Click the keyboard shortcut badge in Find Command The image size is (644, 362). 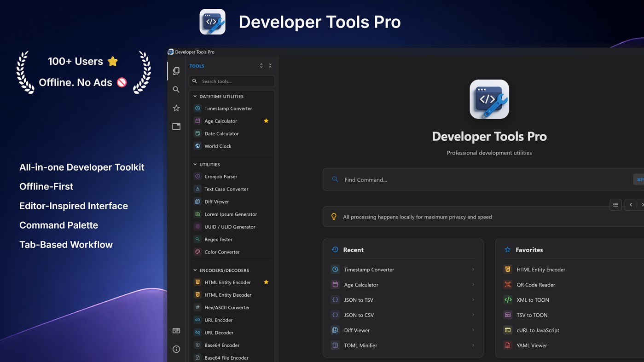click(x=639, y=179)
